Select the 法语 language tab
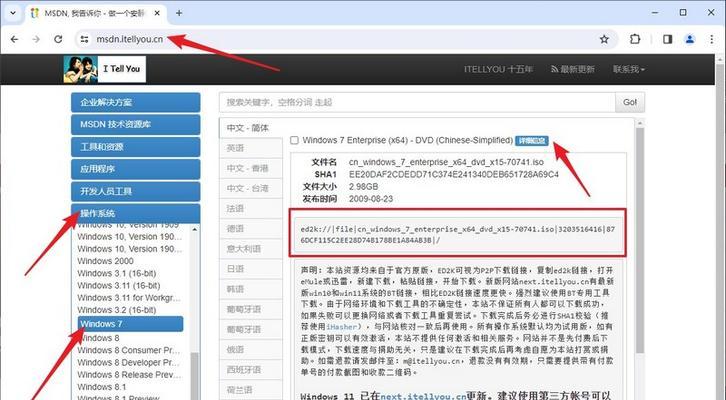The height and width of the screenshot is (400, 726). click(250, 208)
